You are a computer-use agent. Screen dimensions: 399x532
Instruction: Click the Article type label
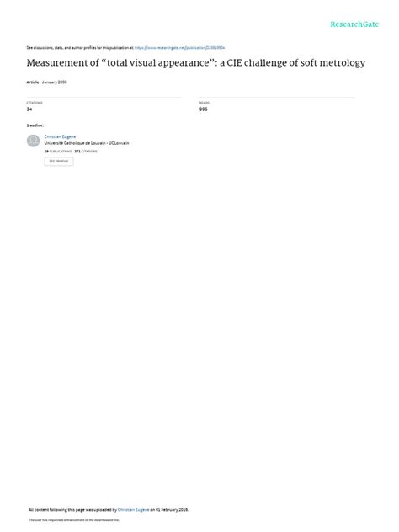[x=33, y=82]
